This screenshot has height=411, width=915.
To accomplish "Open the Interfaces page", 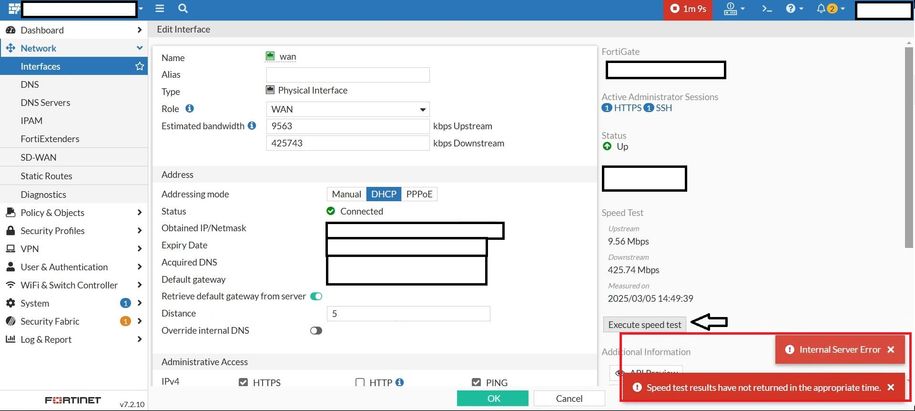I will (x=74, y=67).
